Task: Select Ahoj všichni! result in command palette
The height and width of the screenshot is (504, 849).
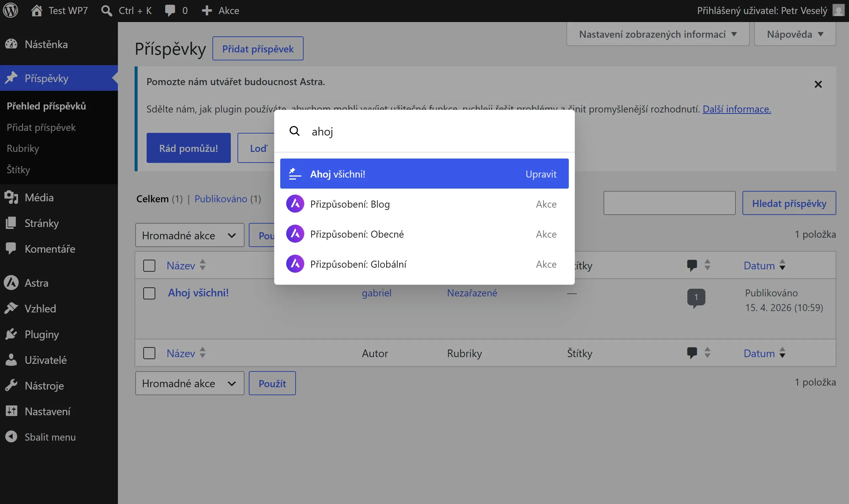Action: 423,174
